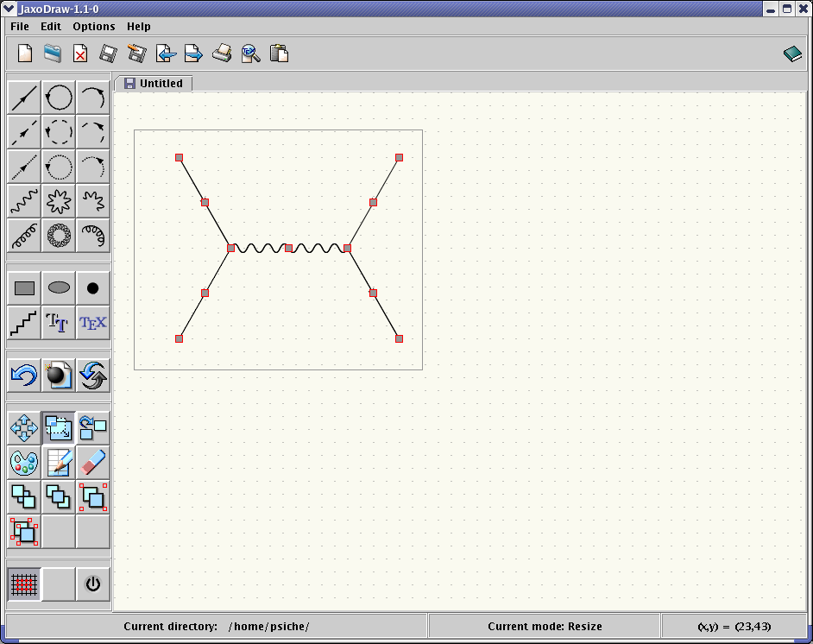Activate the Ungroup objects tool
Screen dimensions: 813x644
(x=24, y=532)
